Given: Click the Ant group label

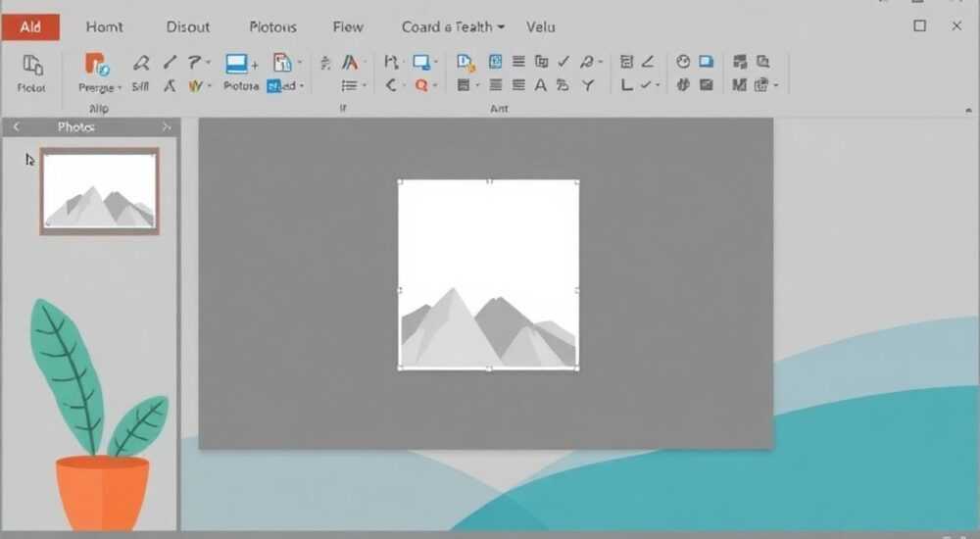Looking at the screenshot, I should [499, 109].
